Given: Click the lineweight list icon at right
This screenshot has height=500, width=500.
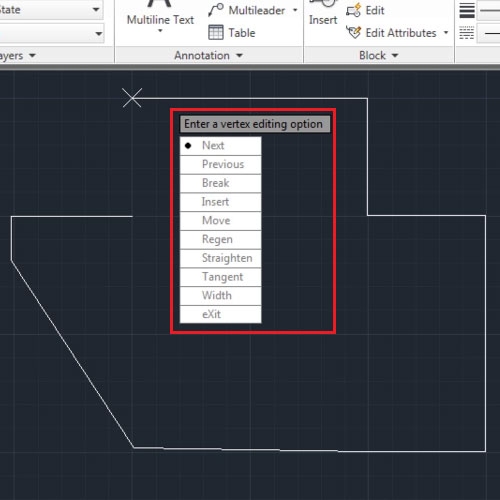Looking at the screenshot, I should (x=467, y=10).
